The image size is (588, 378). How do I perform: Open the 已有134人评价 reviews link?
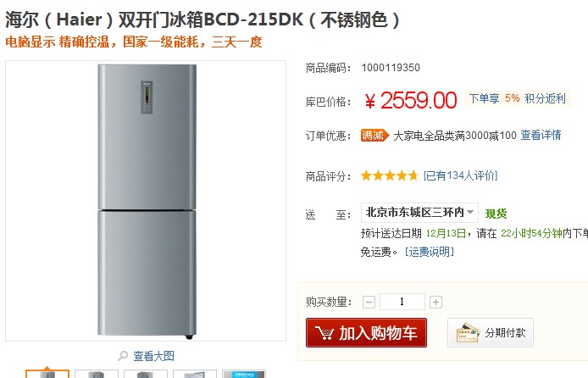[x=460, y=176]
